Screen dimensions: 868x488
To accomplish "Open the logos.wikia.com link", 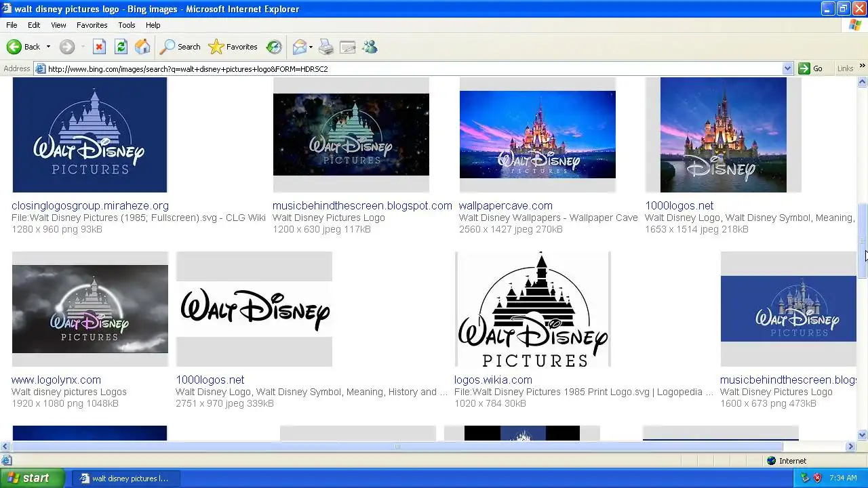I will tap(494, 380).
